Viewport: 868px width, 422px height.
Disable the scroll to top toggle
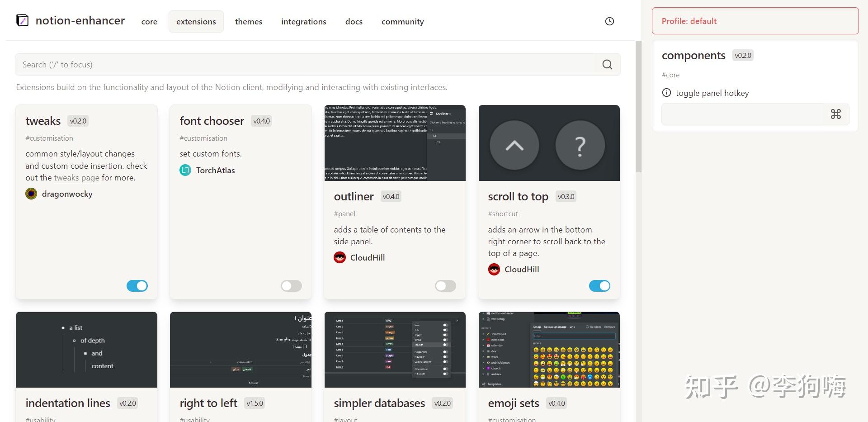tap(599, 286)
